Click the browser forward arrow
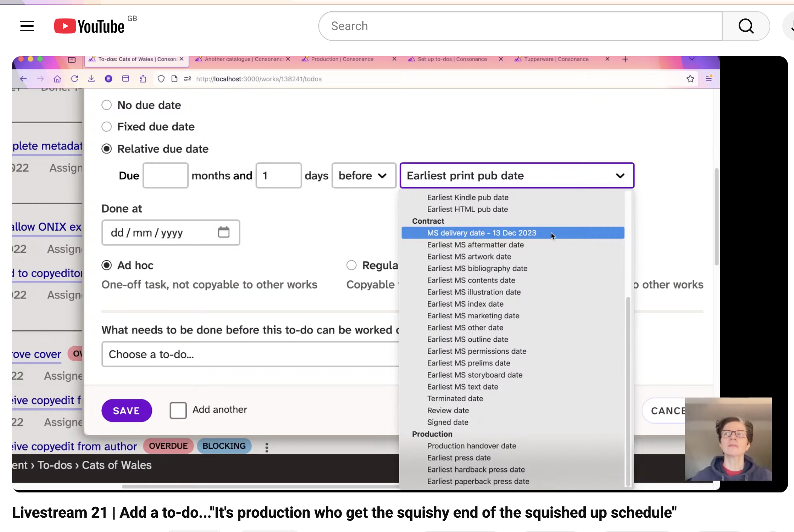Viewport: 794px width, 532px height. [40, 79]
